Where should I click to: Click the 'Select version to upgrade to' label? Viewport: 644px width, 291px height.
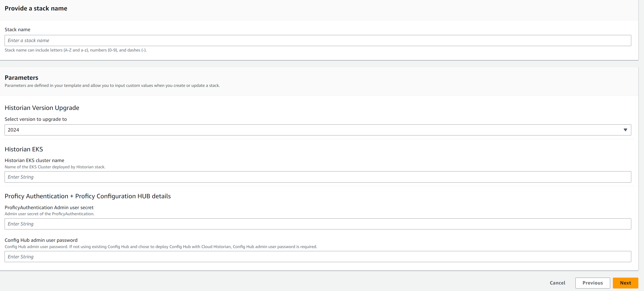tap(36, 119)
